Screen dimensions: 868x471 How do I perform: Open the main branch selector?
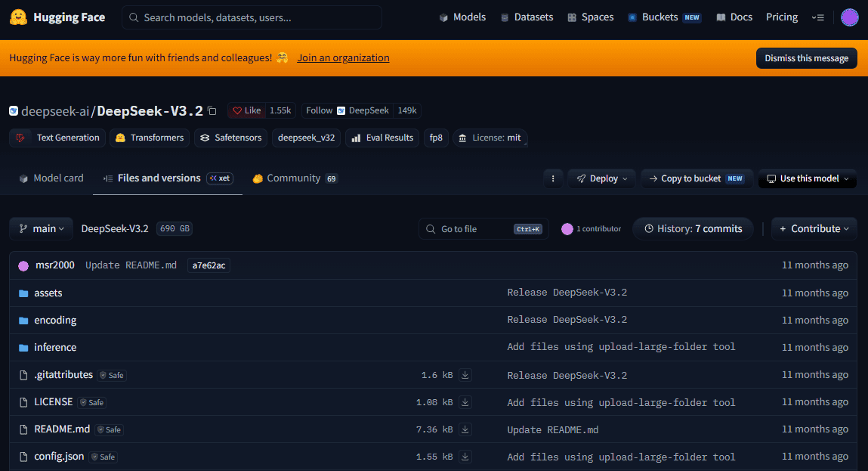tap(42, 228)
